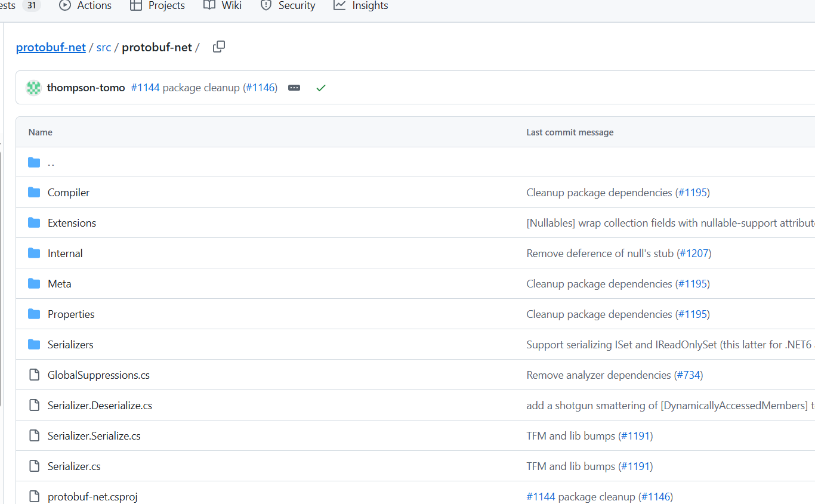Open #1195 link in Properties row
815x504 pixels.
pyautogui.click(x=693, y=314)
